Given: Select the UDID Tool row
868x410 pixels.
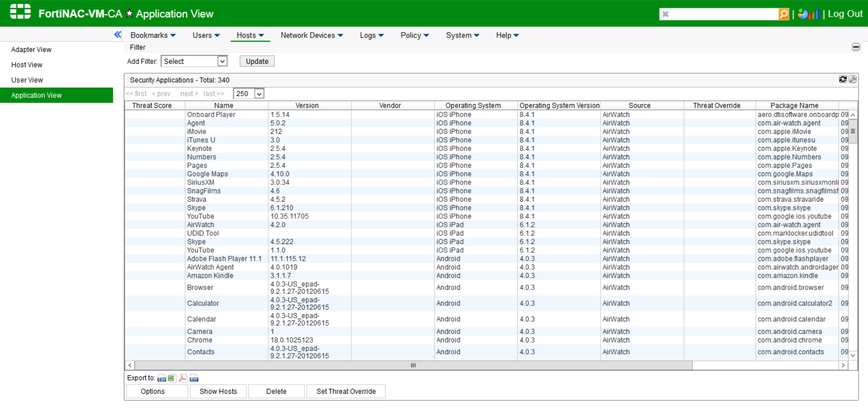Looking at the screenshot, I should click(487, 233).
